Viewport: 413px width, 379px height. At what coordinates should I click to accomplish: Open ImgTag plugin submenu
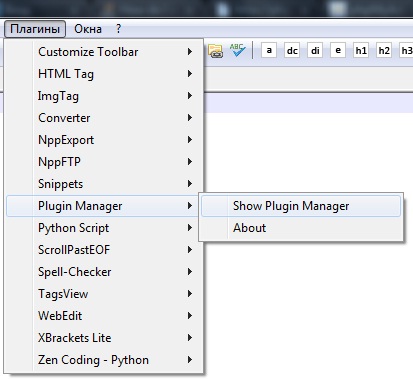(104, 96)
